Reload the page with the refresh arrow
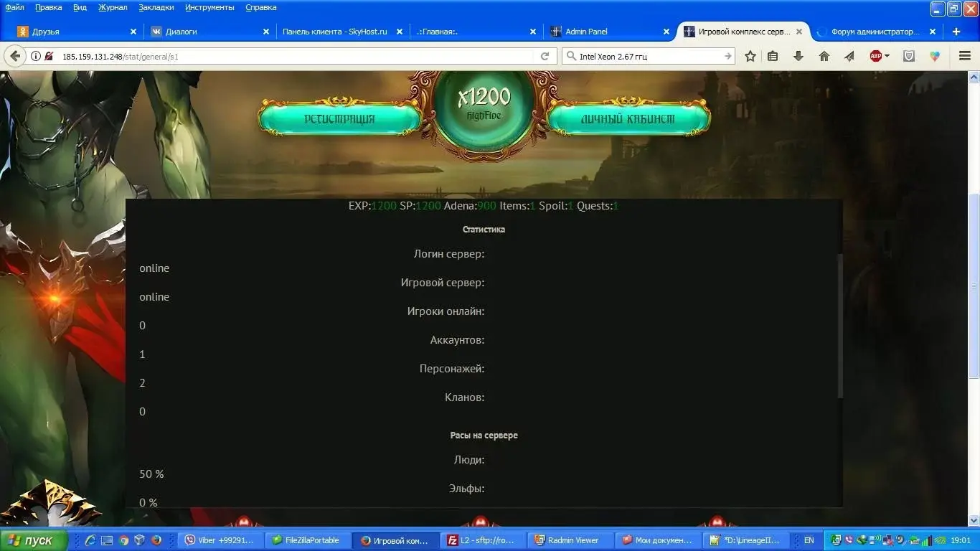This screenshot has width=980, height=551. 545,56
